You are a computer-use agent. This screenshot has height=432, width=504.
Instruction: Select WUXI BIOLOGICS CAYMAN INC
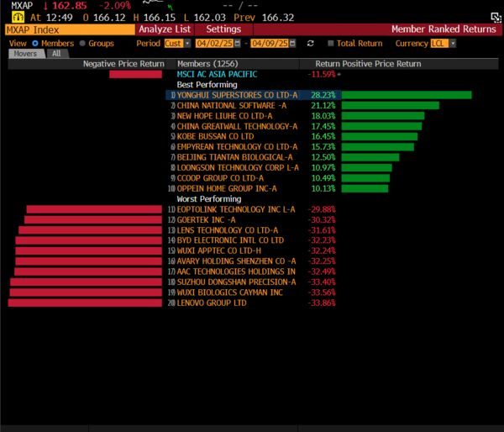click(230, 292)
